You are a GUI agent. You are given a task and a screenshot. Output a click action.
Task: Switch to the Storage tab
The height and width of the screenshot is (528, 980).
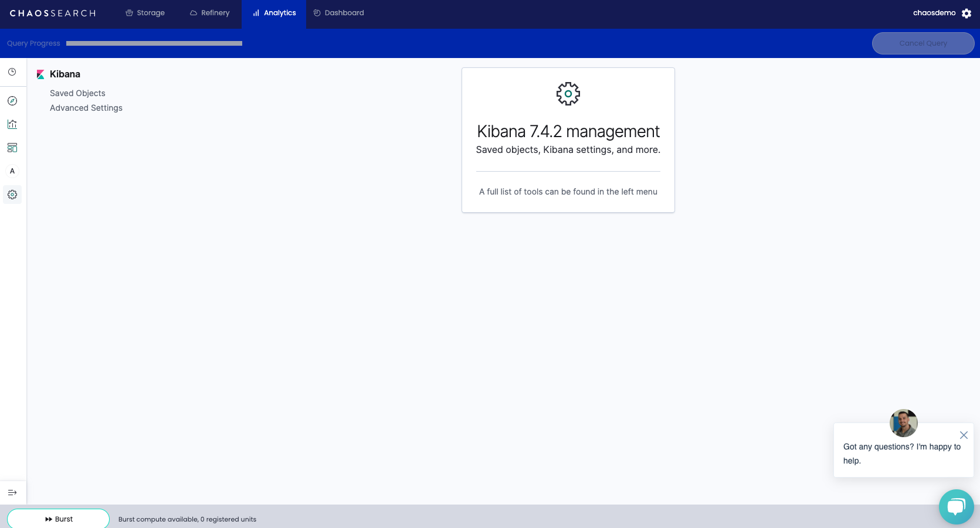pos(145,13)
